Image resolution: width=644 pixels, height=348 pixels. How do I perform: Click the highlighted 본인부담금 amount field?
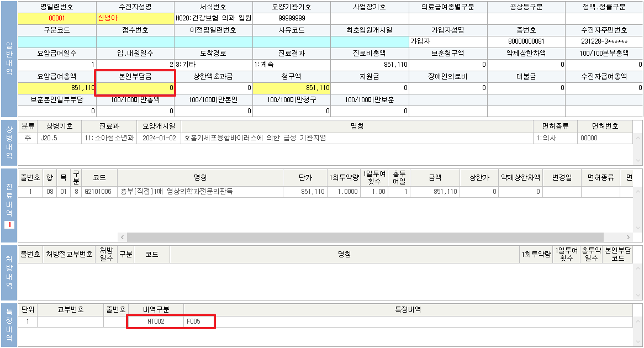click(x=135, y=88)
